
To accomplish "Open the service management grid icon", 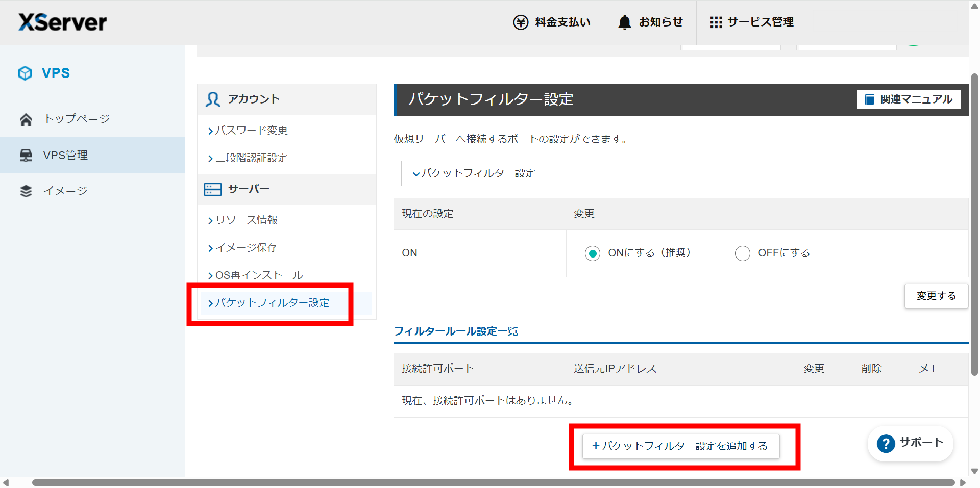I will tap(716, 22).
